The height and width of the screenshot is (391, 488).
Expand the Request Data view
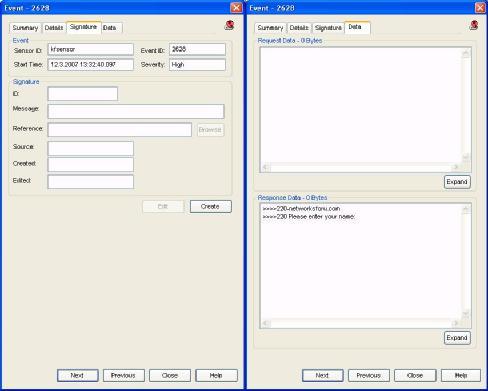[457, 182]
